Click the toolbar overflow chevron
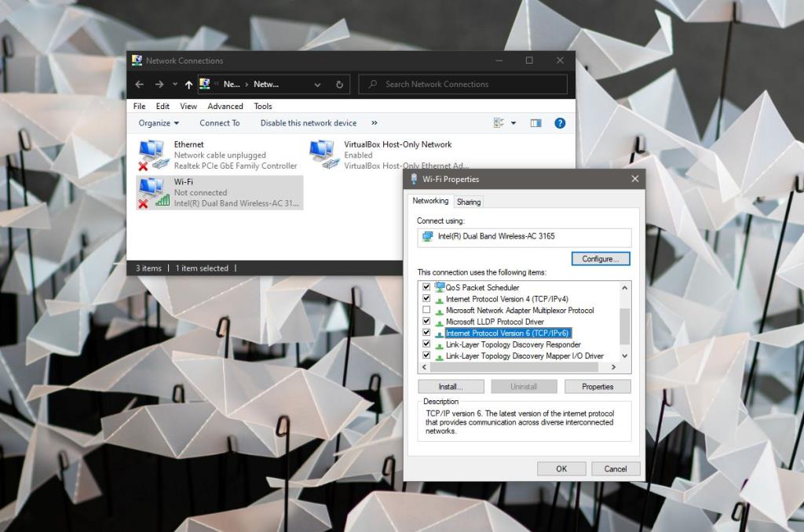Viewport: 804px width, 532px height. 375,122
